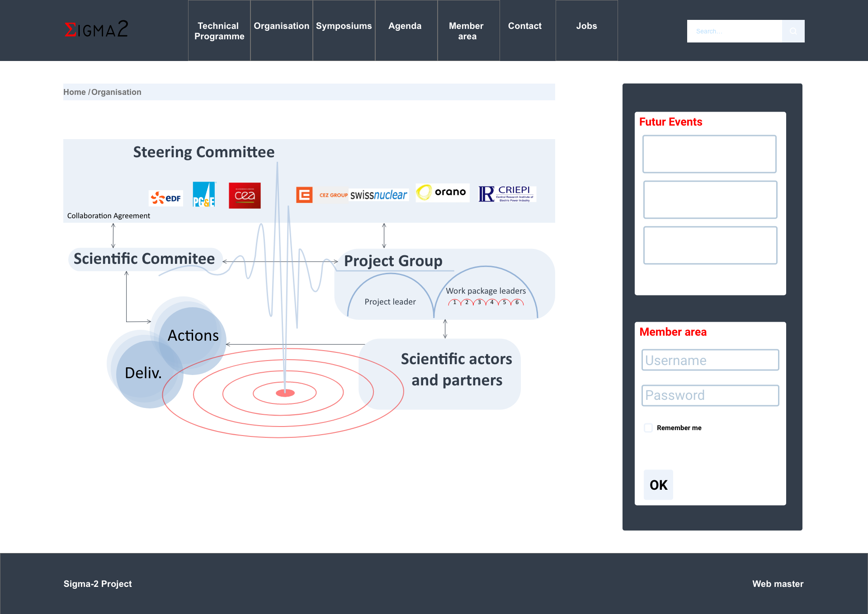This screenshot has height=614, width=868.
Task: Click the Sigma2 logo
Action: [96, 29]
